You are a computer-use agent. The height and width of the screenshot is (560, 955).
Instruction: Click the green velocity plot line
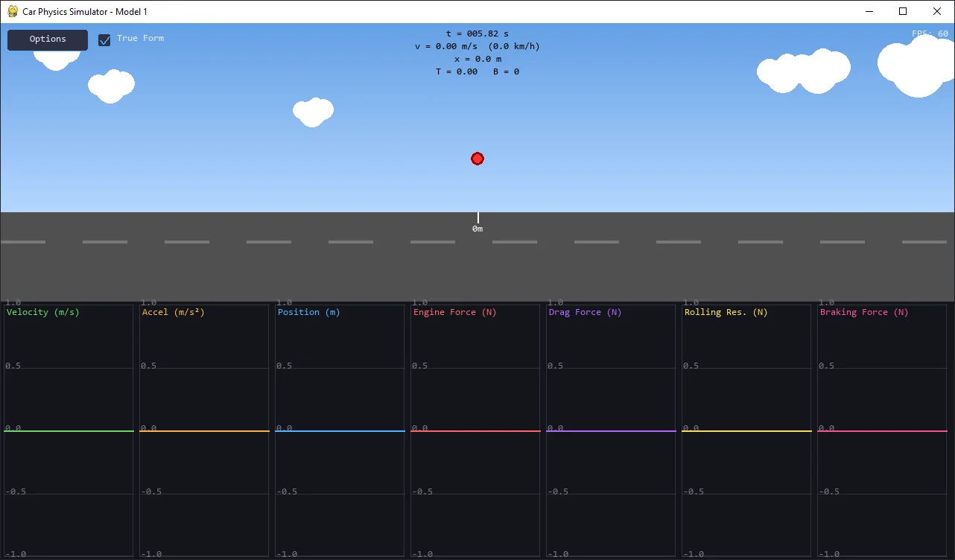pyautogui.click(x=69, y=431)
